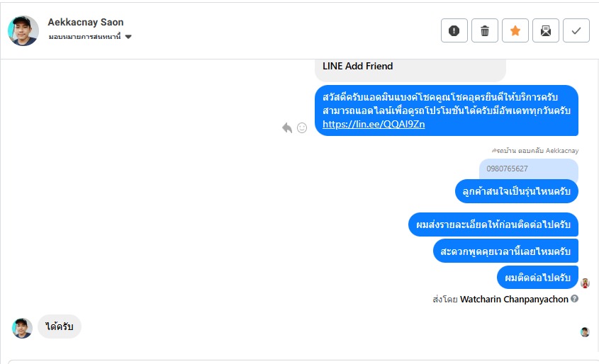Viewport: 599px width, 364px height.
Task: Click the quoted 0980765627 reply bubble
Action: click(x=528, y=169)
